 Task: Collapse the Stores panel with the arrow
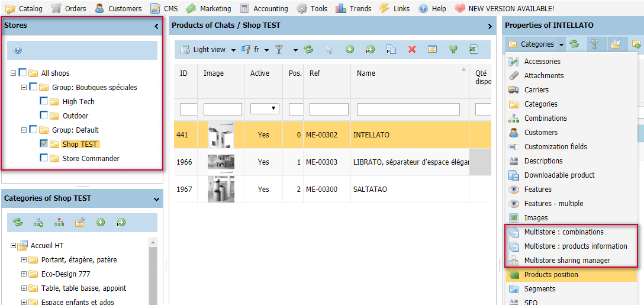[156, 26]
